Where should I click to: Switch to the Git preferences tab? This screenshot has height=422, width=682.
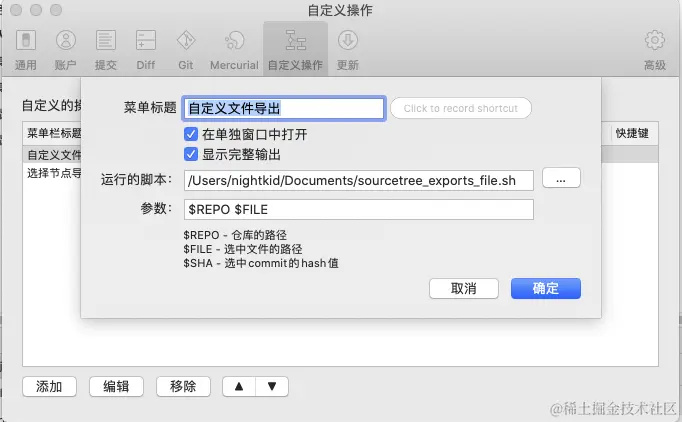tap(186, 50)
